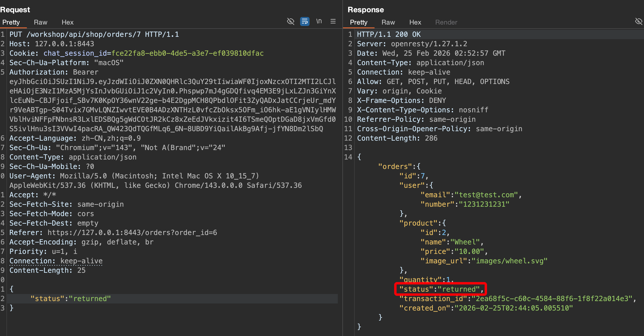Open the Response Hex tab

415,22
